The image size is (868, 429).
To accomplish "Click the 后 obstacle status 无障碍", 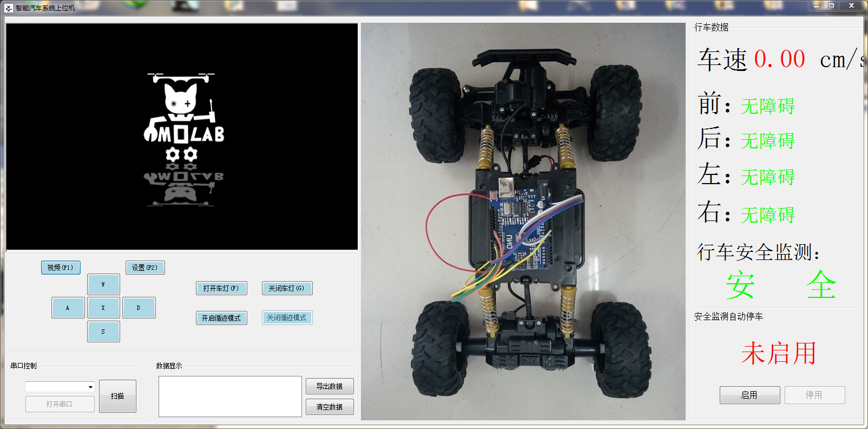I will [768, 141].
